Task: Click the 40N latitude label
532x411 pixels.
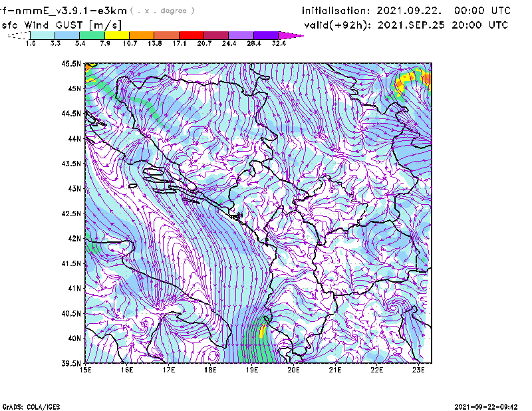Action: [x=74, y=339]
